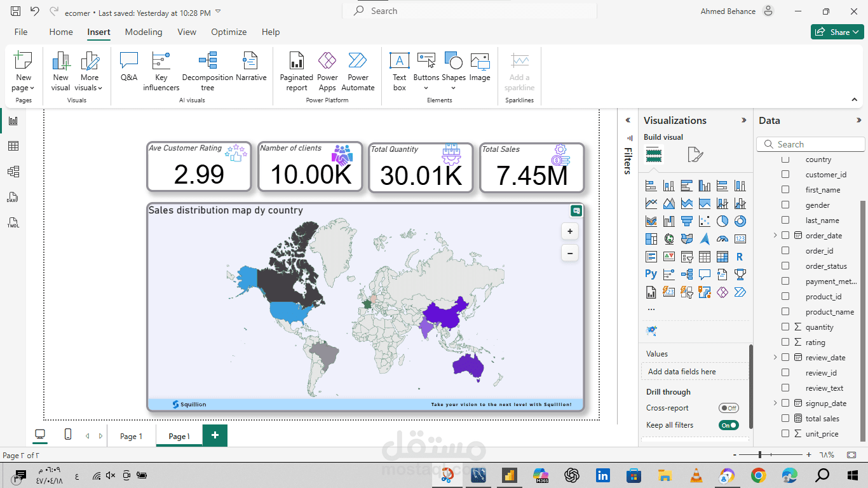The width and height of the screenshot is (868, 488).
Task: Open the Help ribbon tab
Action: tap(271, 32)
